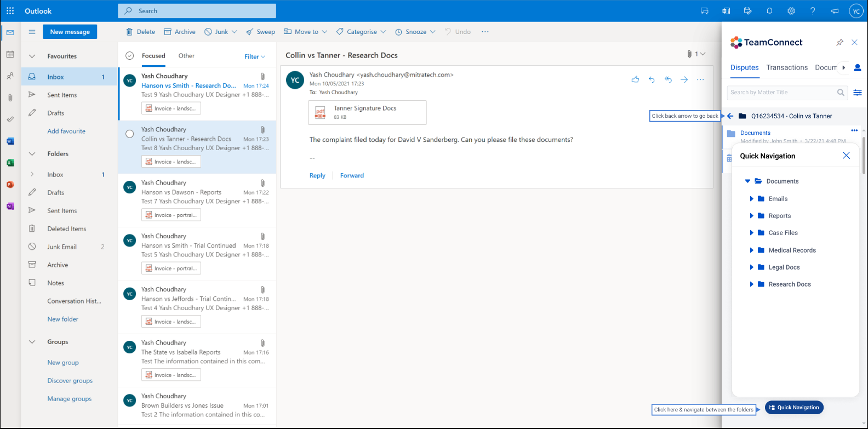Click the Forward arrow icon in message header

pyautogui.click(x=684, y=79)
